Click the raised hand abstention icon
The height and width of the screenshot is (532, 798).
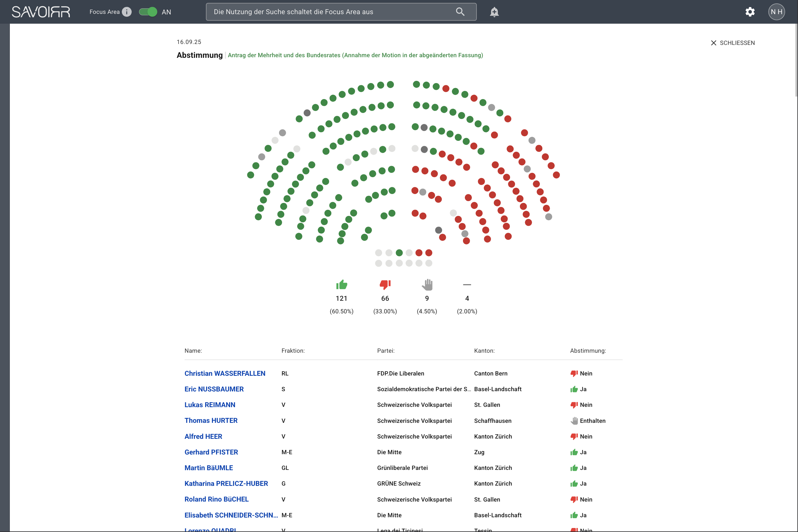click(427, 284)
